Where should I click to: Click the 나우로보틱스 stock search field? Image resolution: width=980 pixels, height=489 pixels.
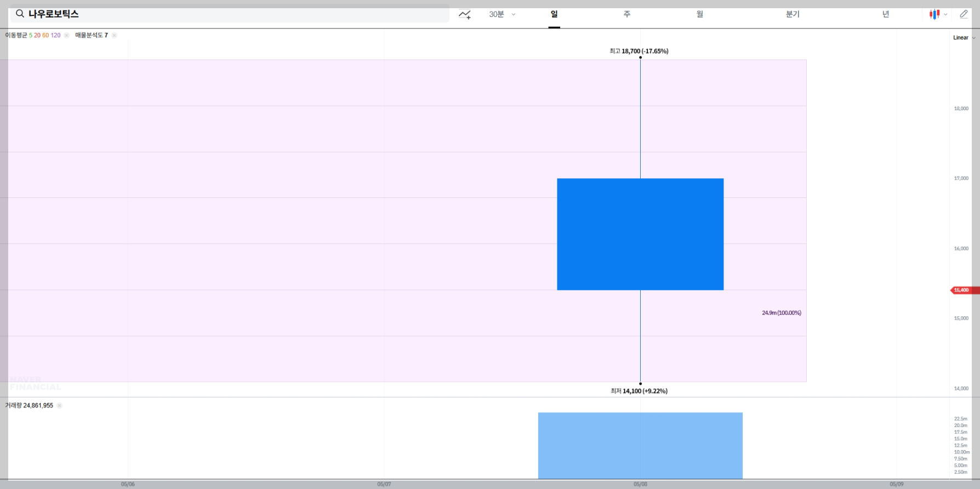(x=230, y=14)
